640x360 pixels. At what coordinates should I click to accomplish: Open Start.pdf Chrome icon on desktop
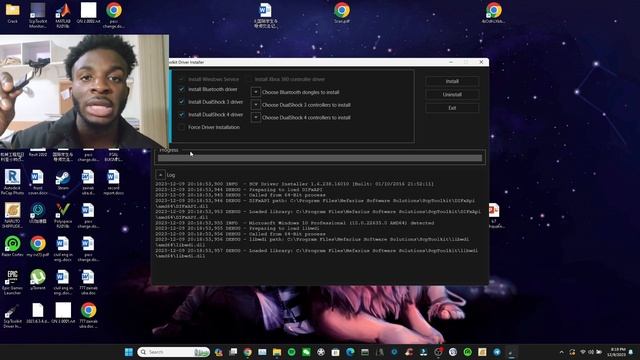(342, 12)
